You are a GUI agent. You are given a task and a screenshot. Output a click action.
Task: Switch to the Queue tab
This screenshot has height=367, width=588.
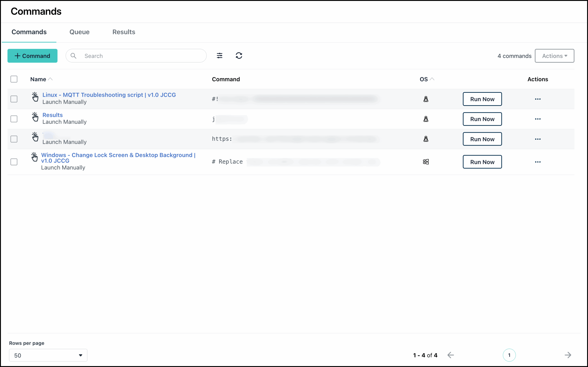79,32
